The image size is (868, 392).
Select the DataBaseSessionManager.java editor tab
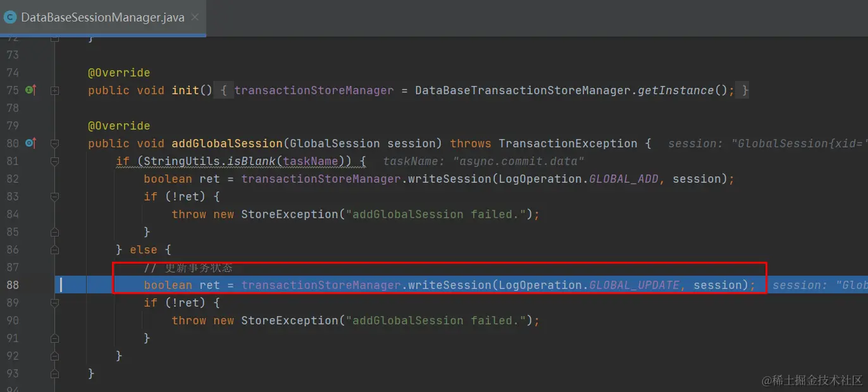(x=102, y=18)
